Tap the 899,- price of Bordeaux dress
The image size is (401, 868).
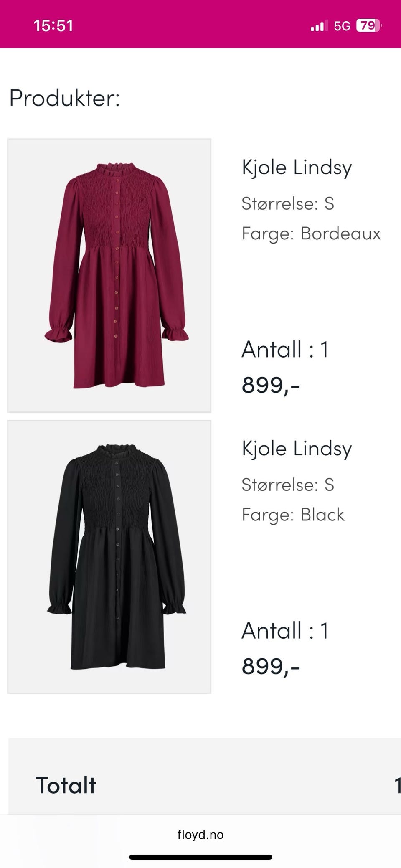pos(271,384)
